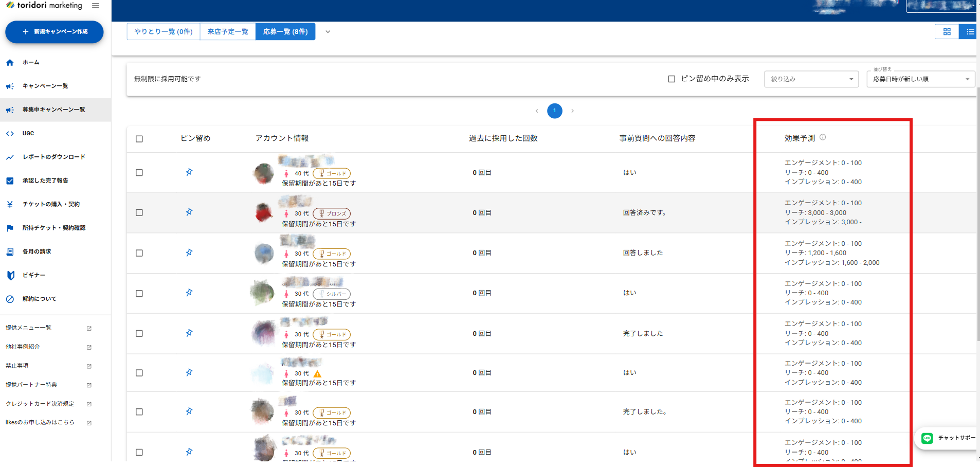Enable ピン留め中のみ表示 checkbox
Screen dimensions: 980x467
672,79
